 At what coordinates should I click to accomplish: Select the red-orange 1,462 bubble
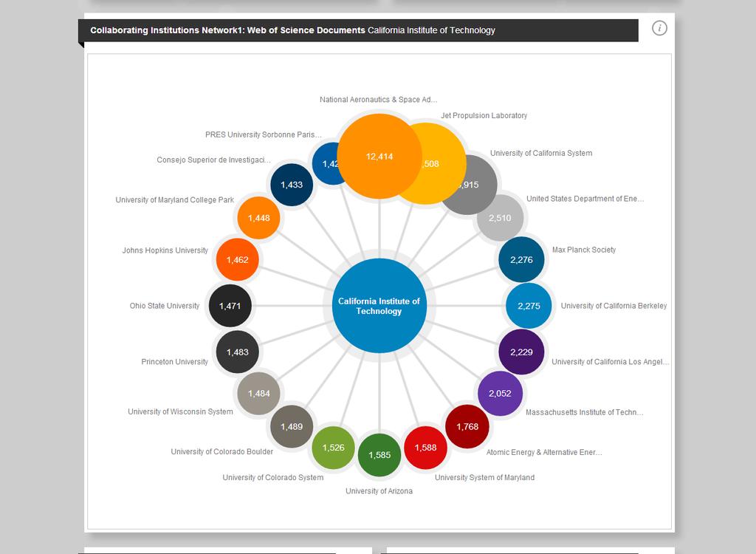[237, 259]
